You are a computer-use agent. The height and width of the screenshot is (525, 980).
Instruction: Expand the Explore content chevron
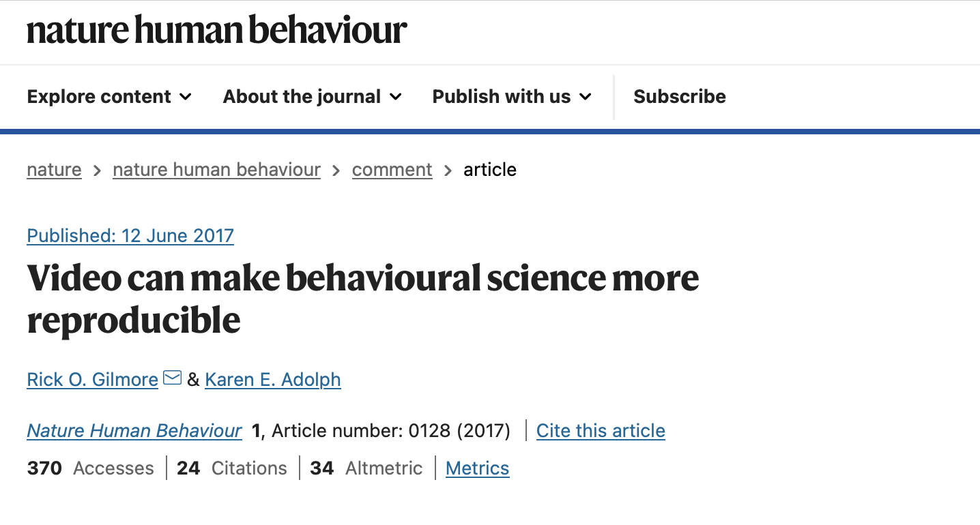pos(186,97)
